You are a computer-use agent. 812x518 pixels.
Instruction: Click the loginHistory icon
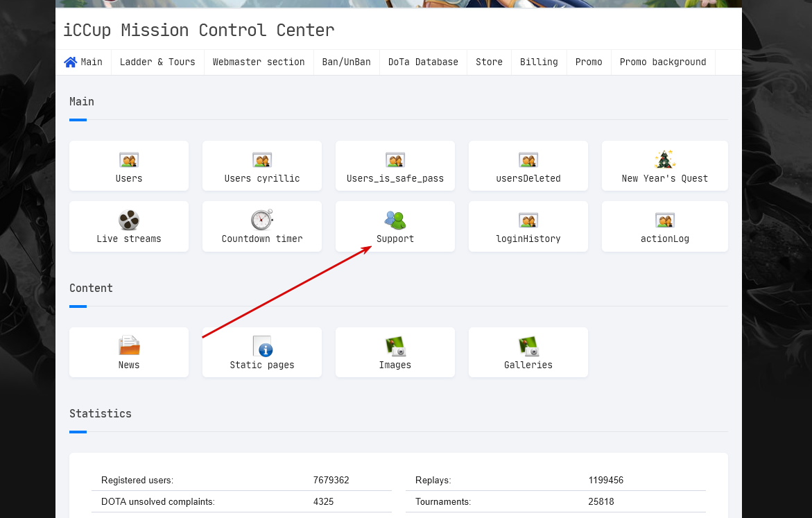coord(528,221)
